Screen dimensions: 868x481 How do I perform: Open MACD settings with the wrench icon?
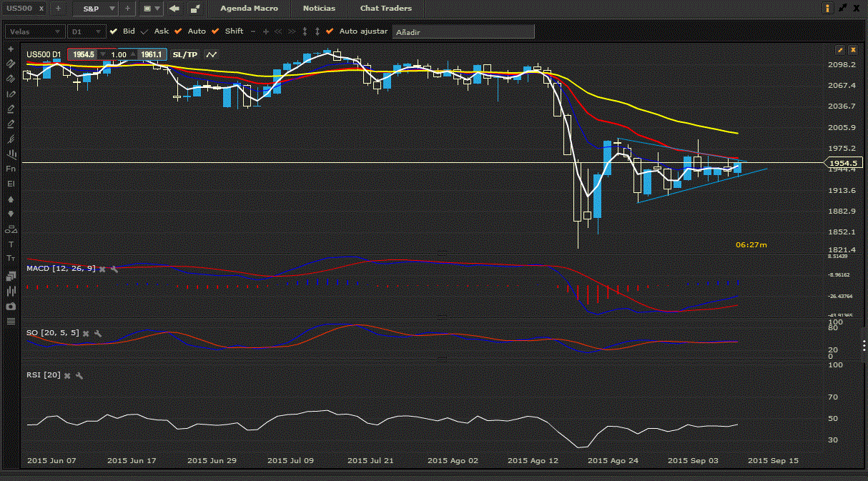click(x=114, y=269)
